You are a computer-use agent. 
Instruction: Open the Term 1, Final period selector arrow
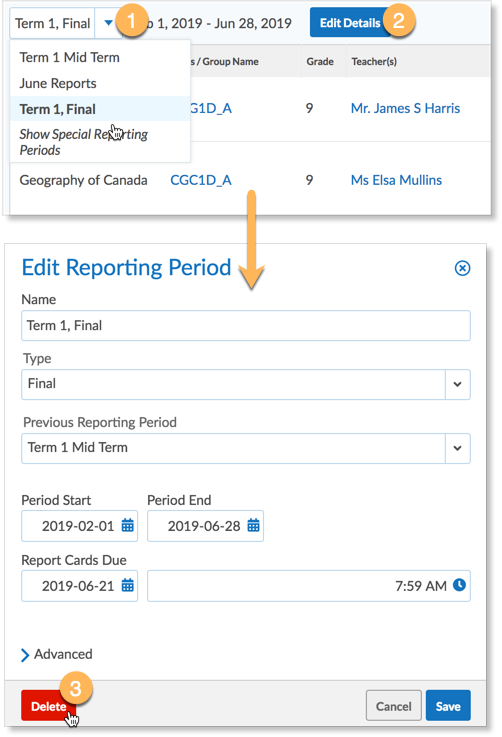click(109, 23)
